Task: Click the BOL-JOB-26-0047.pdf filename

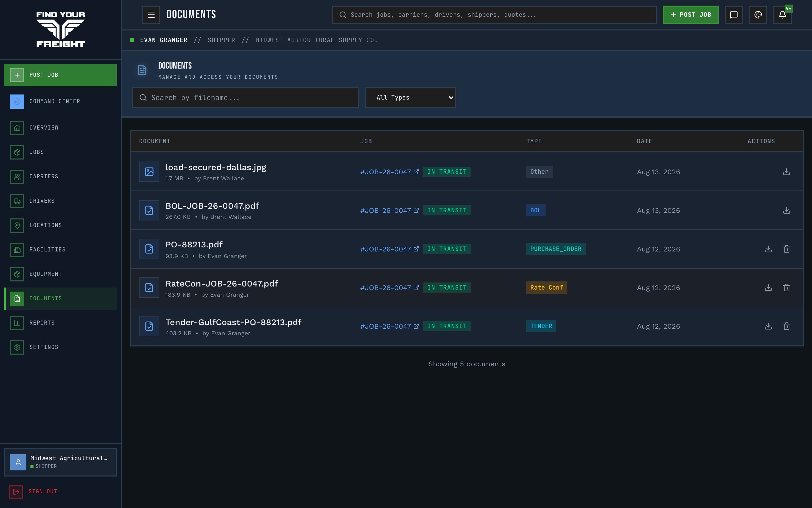Action: click(x=212, y=206)
